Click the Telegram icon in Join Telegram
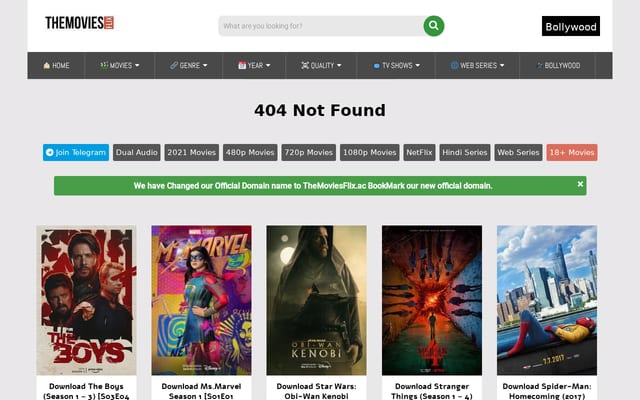 tap(50, 152)
